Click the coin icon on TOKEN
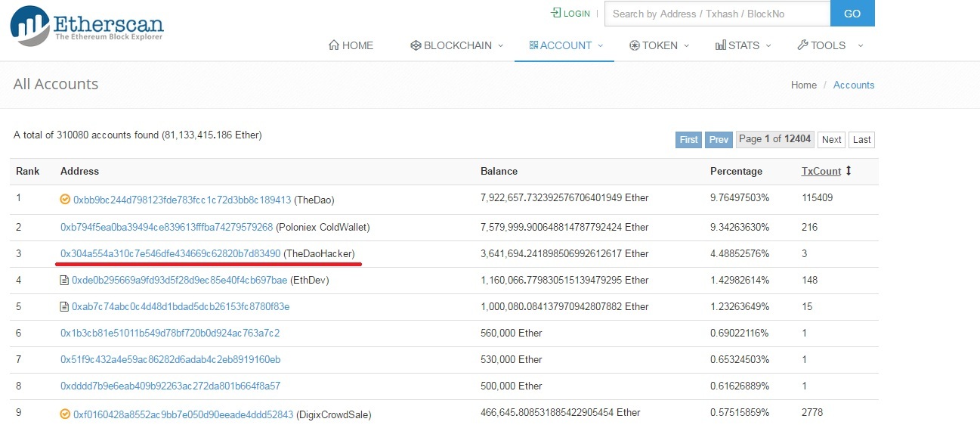 click(x=635, y=45)
